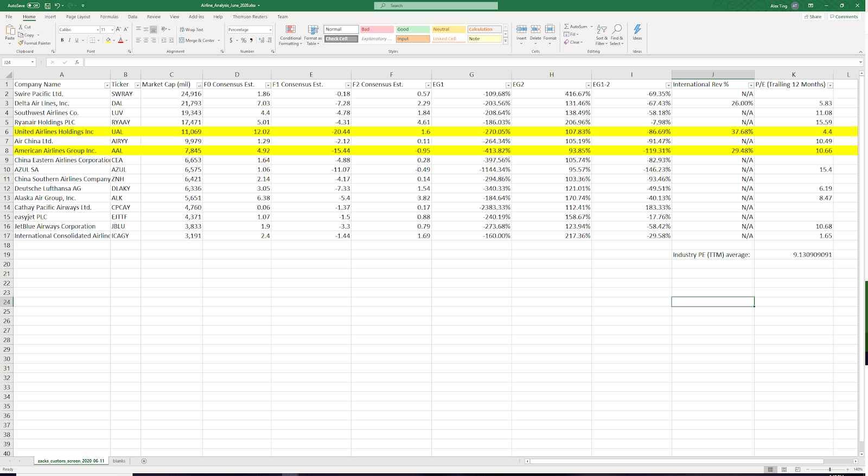Switch to the blanks sheet tab
Viewport: 868px width, 476px height.
coord(119,461)
